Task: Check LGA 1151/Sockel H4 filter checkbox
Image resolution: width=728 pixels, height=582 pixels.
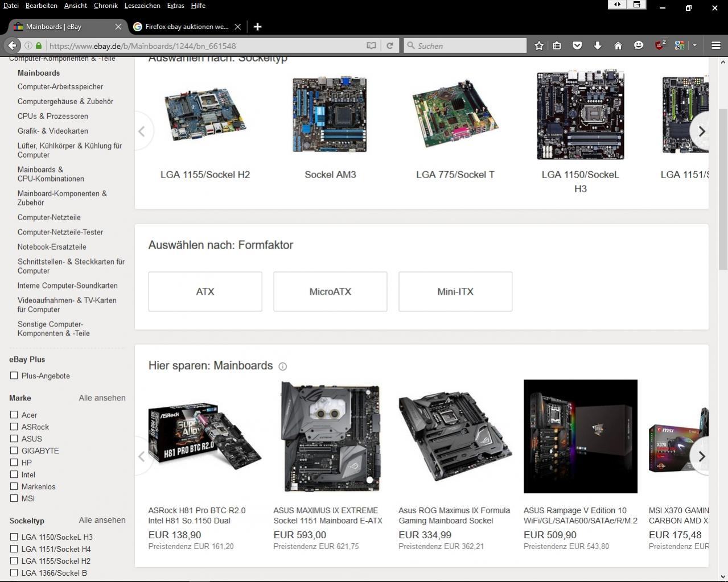Action: pos(14,549)
